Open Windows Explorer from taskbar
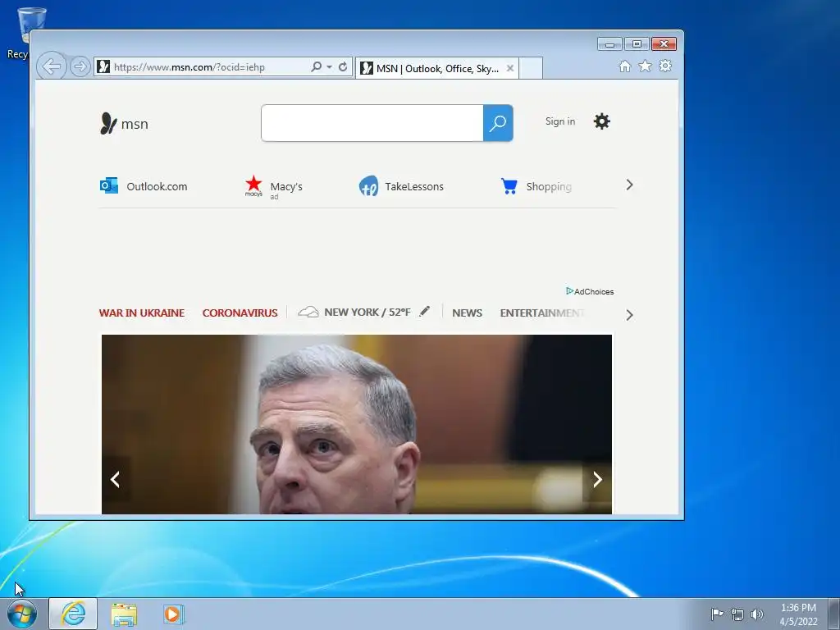The image size is (840, 630). (125, 614)
